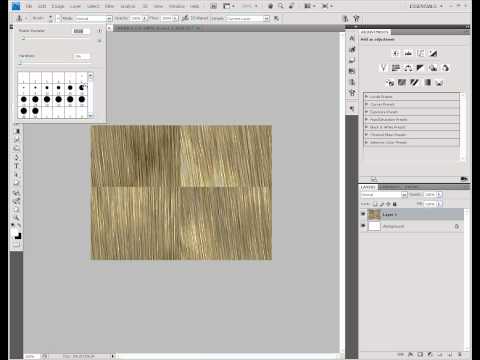Add a Vibrance adjustment
The image size is (480, 360).
(383, 68)
